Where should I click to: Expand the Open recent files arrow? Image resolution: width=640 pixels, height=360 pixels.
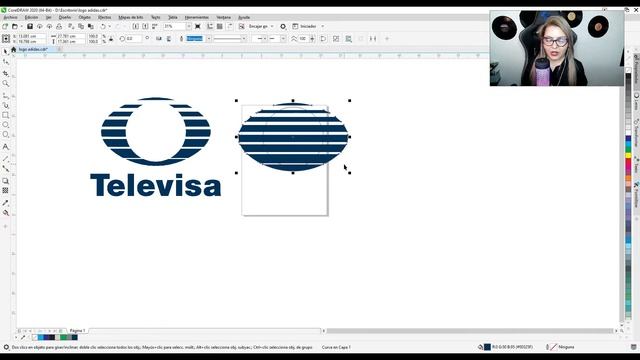(21, 27)
